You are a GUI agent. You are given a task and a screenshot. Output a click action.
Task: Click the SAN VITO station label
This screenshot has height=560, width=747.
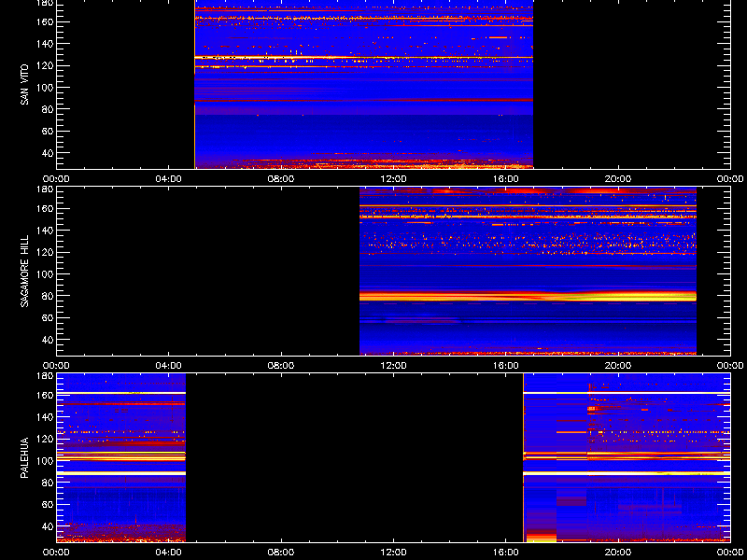[24, 85]
